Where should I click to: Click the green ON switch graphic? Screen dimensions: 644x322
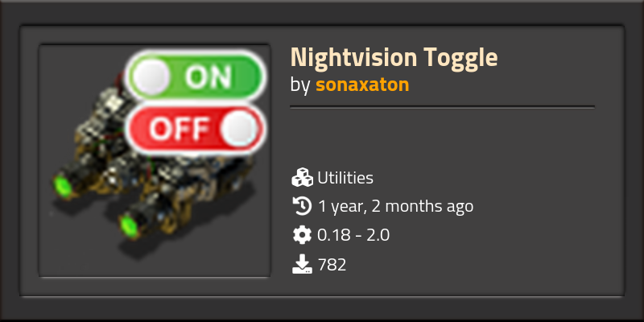pos(196,76)
